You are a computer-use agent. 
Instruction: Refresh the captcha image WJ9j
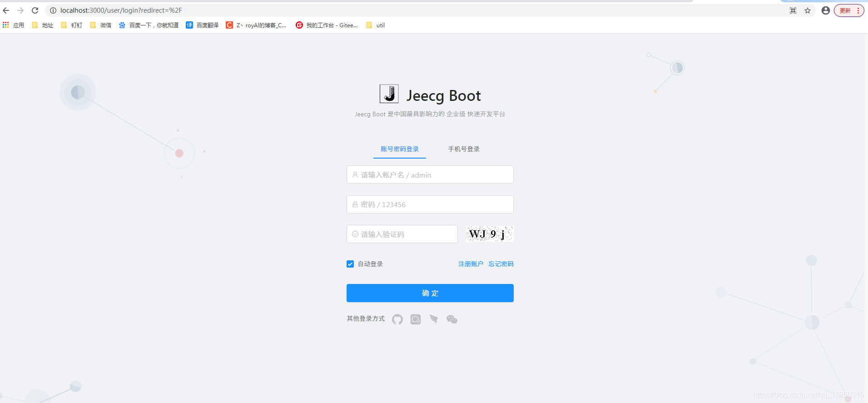490,234
